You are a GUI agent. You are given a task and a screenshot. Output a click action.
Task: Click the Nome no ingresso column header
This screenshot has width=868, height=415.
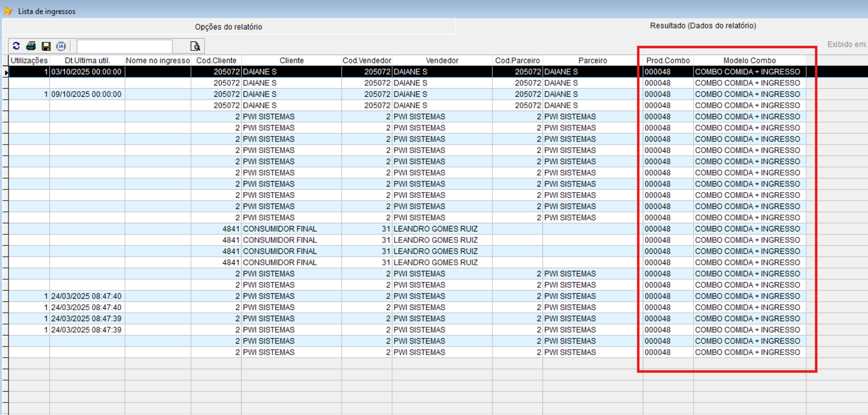(x=157, y=60)
